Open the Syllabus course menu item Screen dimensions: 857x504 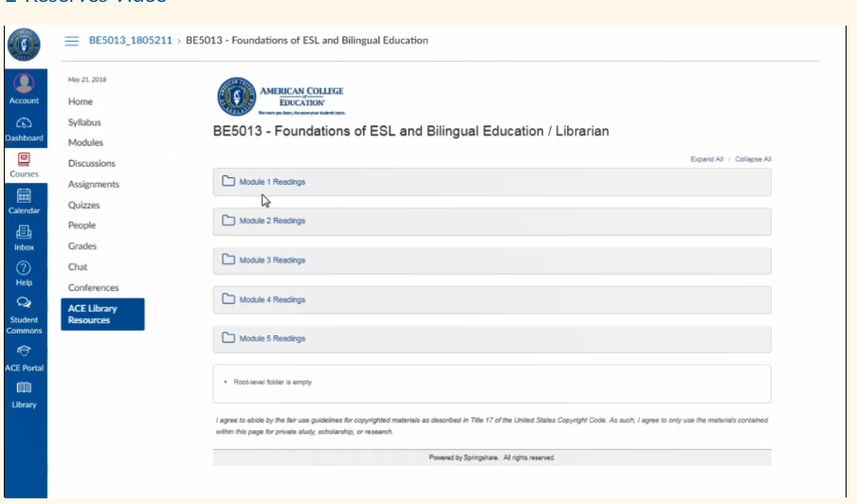click(x=84, y=122)
